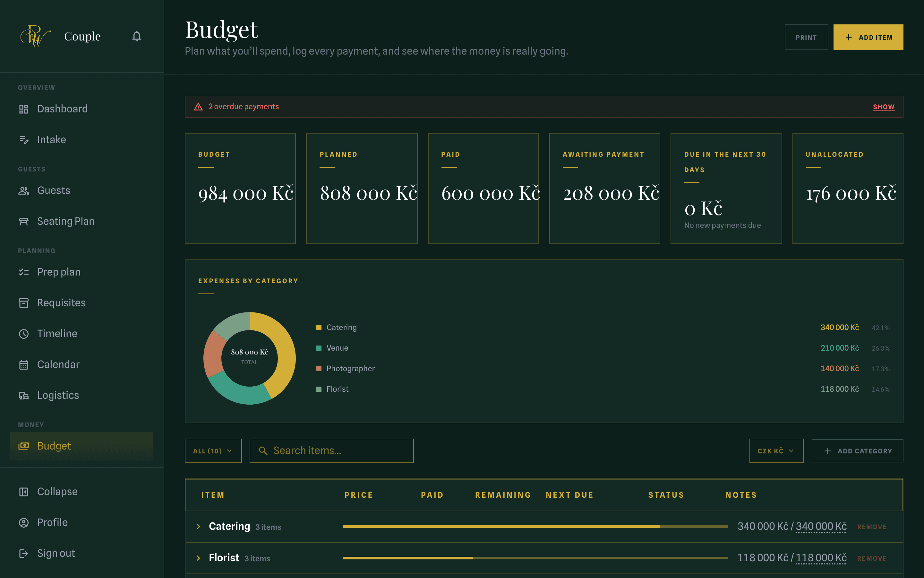Viewport: 924px width, 578px height.
Task: Click the Budget money icon
Action: pyautogui.click(x=24, y=446)
